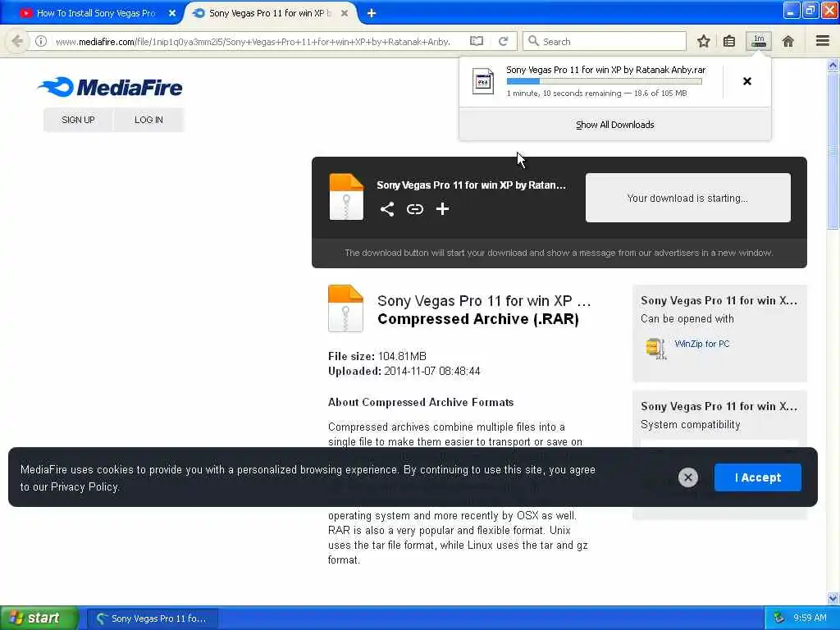Screen dimensions: 840x630
Task: Reload the MediaFire page
Action: tap(503, 41)
